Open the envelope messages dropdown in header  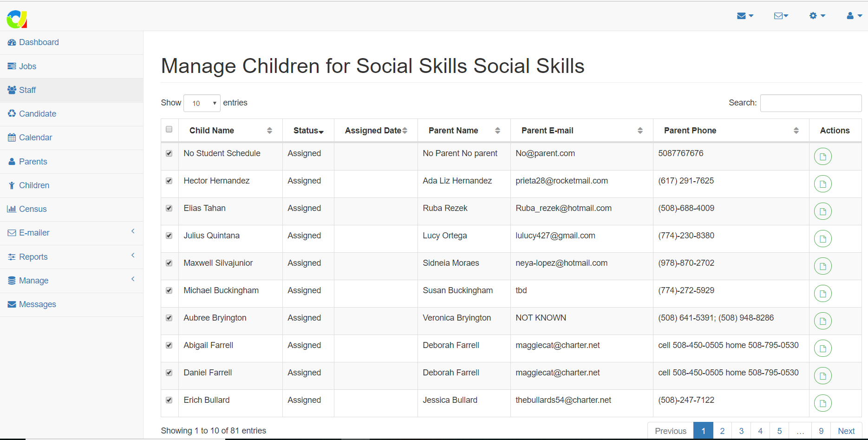744,16
